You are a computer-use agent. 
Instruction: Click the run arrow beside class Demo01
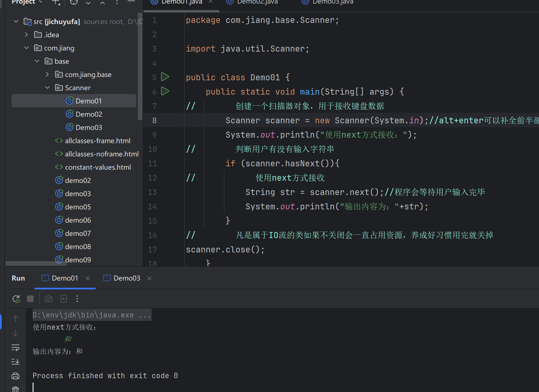[165, 77]
